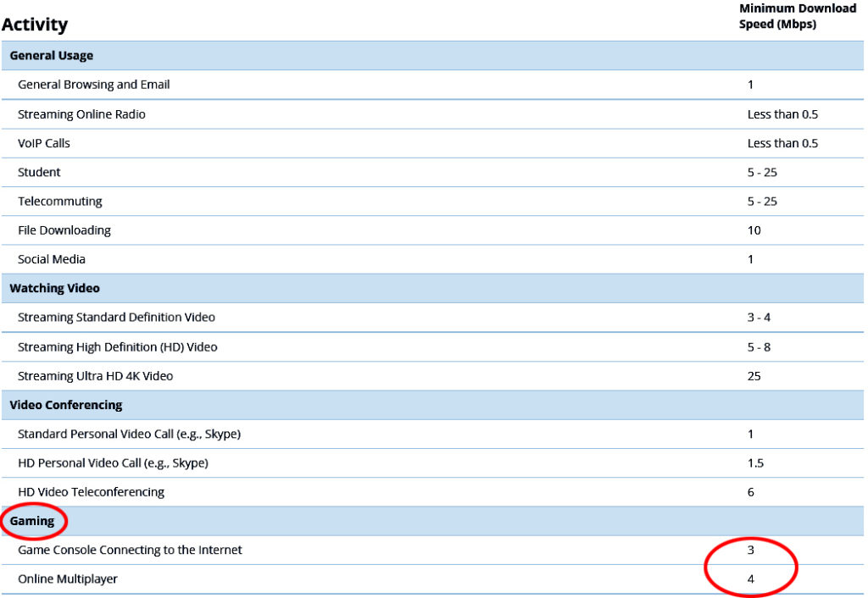The image size is (868, 598).
Task: Click the circled Gaming section header
Action: point(32,521)
